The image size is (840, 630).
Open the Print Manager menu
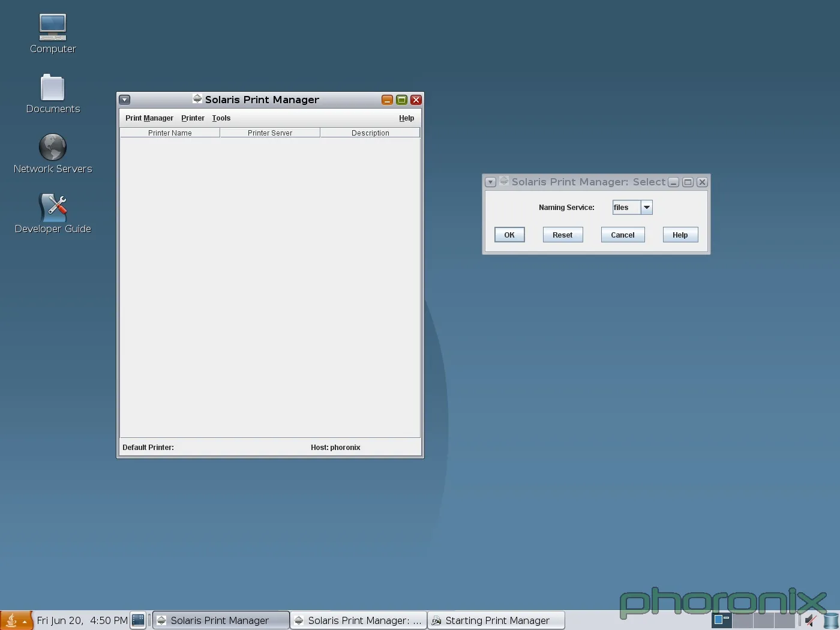click(x=149, y=118)
